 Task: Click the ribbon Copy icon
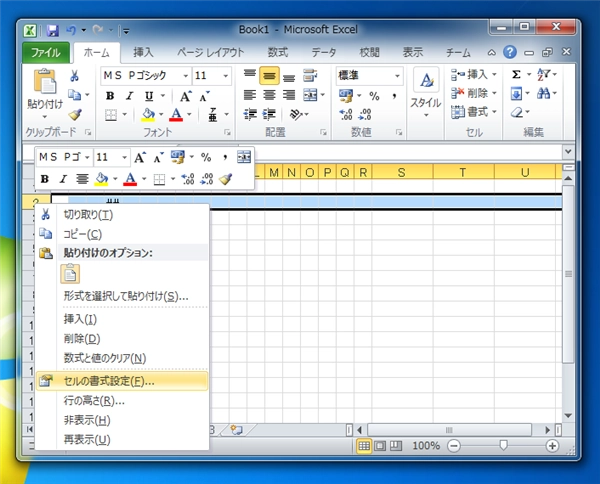[74, 95]
